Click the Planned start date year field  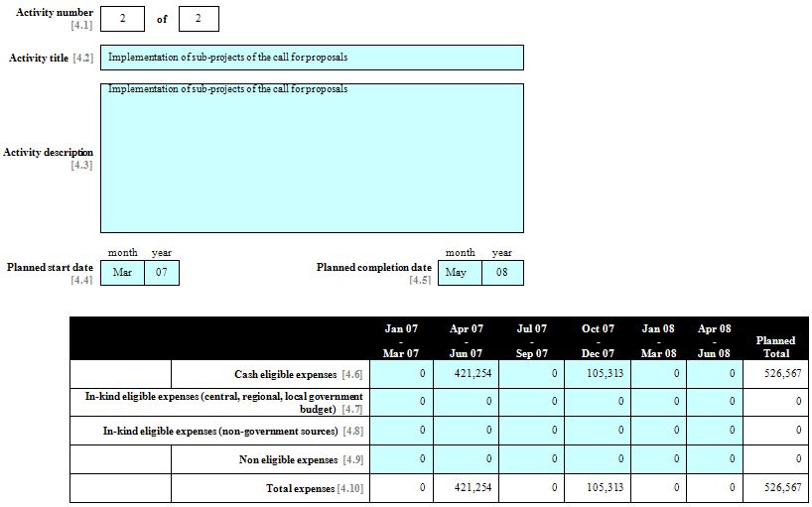162,272
